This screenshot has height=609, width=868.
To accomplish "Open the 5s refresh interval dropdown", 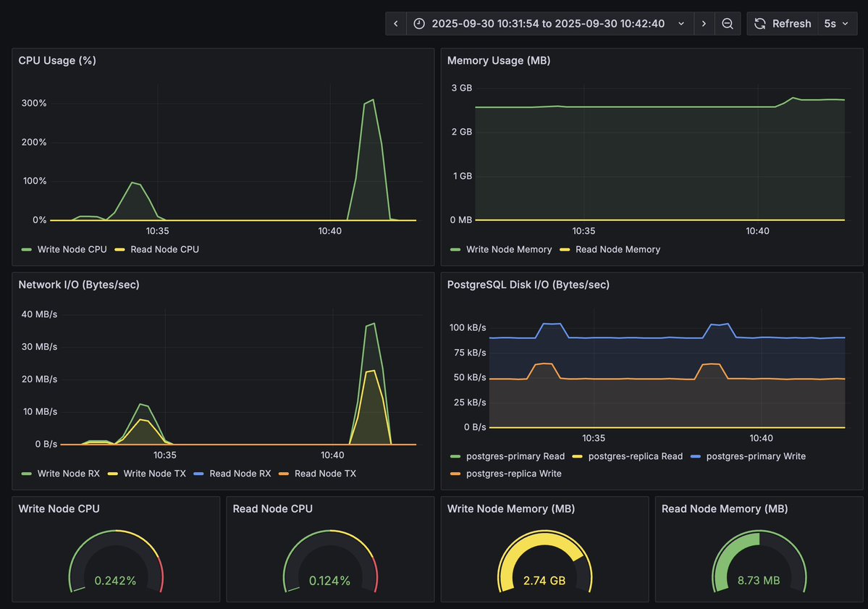I will point(836,24).
